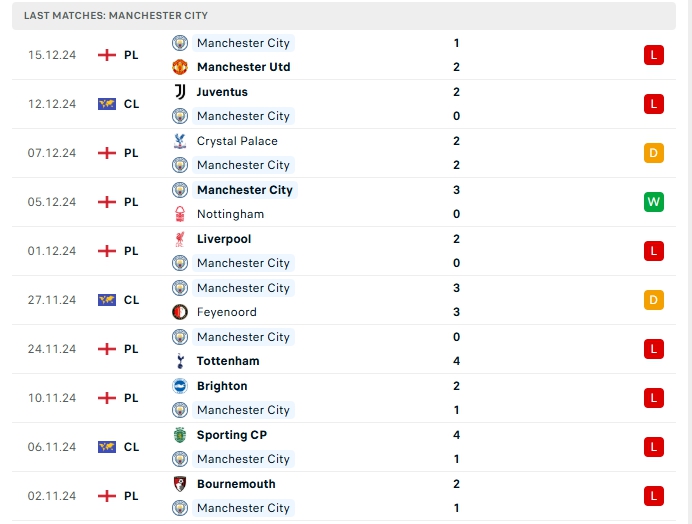Click the Feyenoord club crest icon
The height and width of the screenshot is (524, 692).
click(x=180, y=312)
